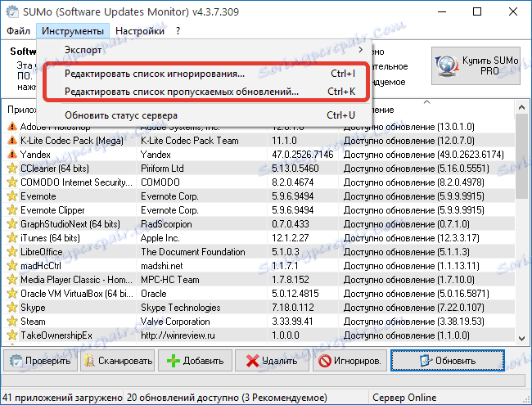Click the Piriform Ltd company cell

pos(162,169)
